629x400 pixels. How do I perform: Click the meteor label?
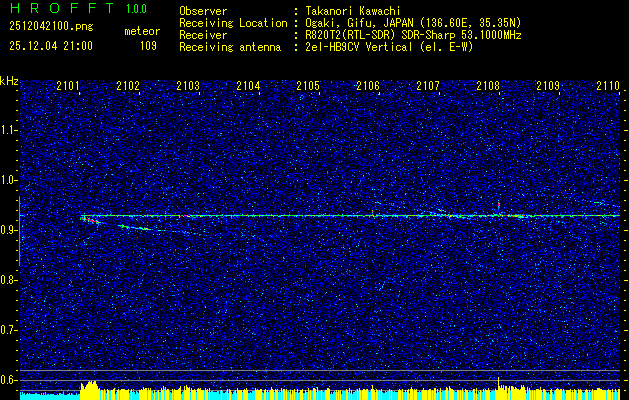[x=142, y=31]
